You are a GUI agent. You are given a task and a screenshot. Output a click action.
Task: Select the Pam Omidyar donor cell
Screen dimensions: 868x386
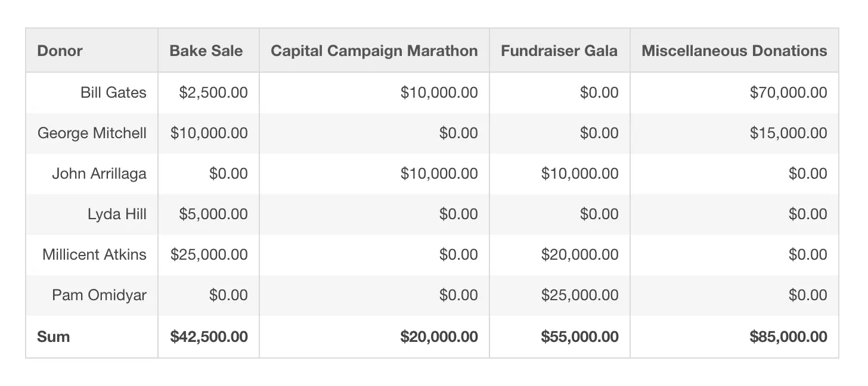click(x=99, y=295)
